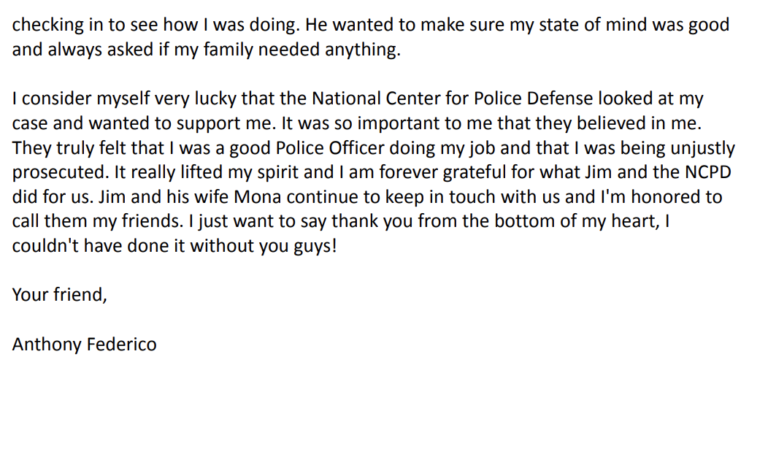Click the signature name Anthony Federico
The image size is (768, 473).
pyautogui.click(x=84, y=344)
